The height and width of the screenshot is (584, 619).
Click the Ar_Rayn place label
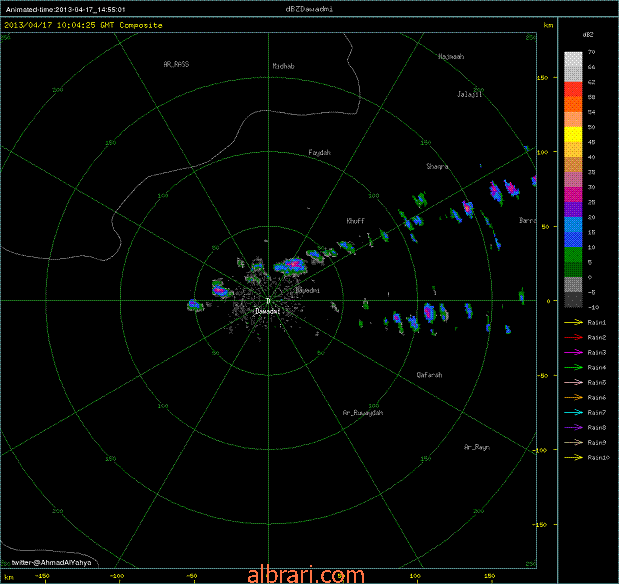coord(477,447)
